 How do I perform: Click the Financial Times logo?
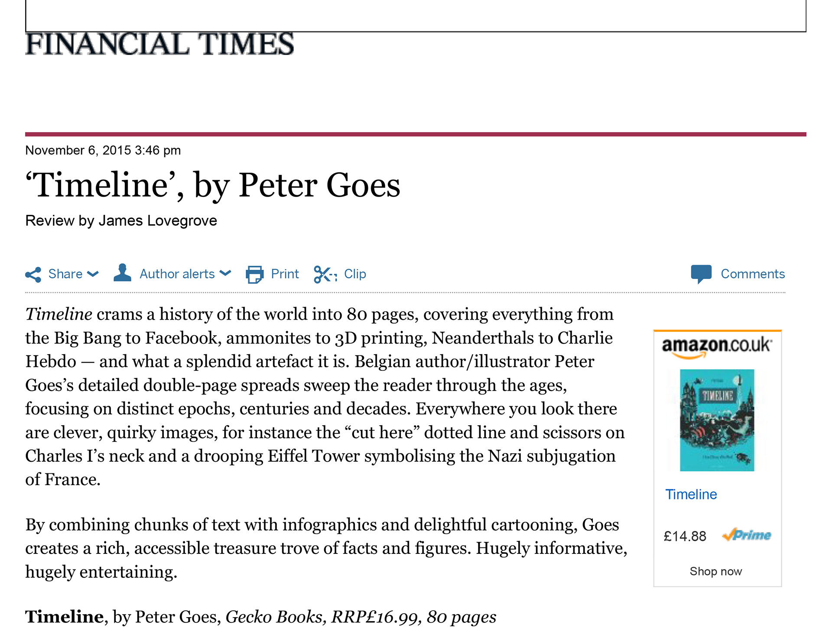coord(159,44)
